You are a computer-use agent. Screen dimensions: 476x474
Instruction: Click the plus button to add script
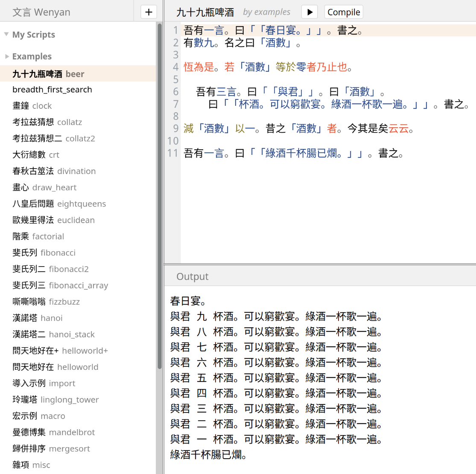click(x=149, y=12)
